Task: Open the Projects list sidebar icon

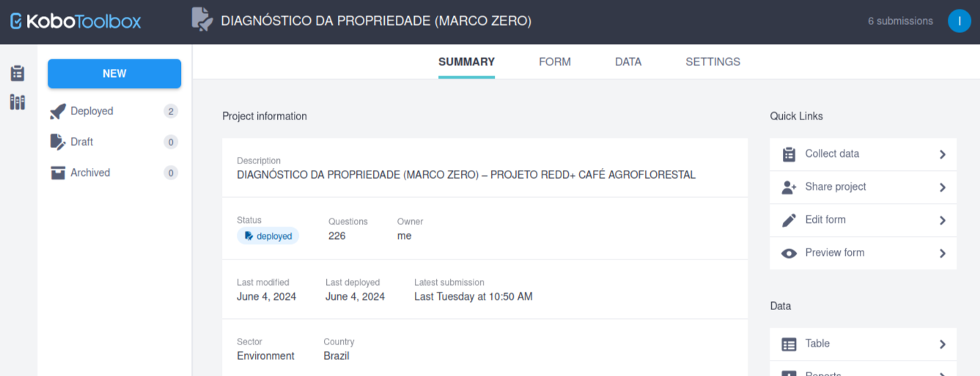Action: click(x=18, y=73)
